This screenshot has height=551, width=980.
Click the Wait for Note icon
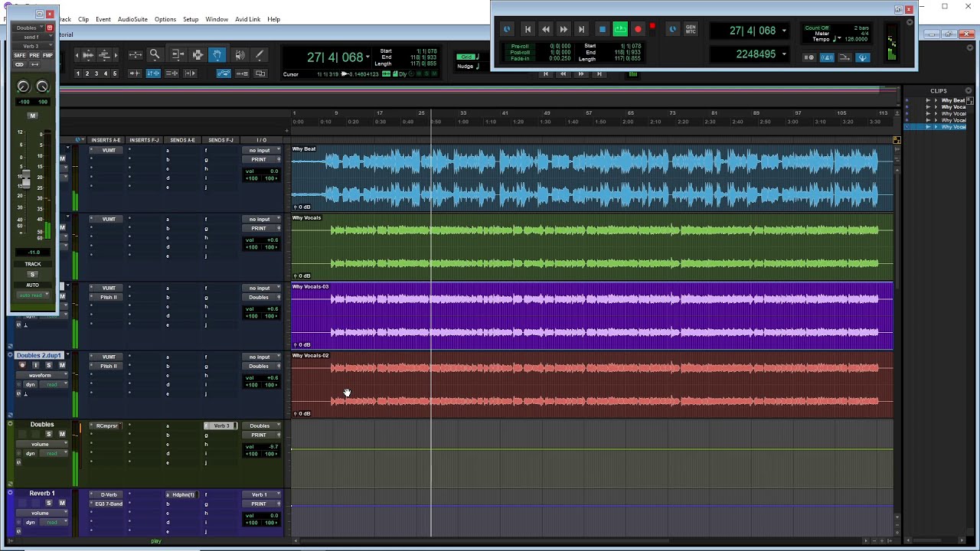809,57
